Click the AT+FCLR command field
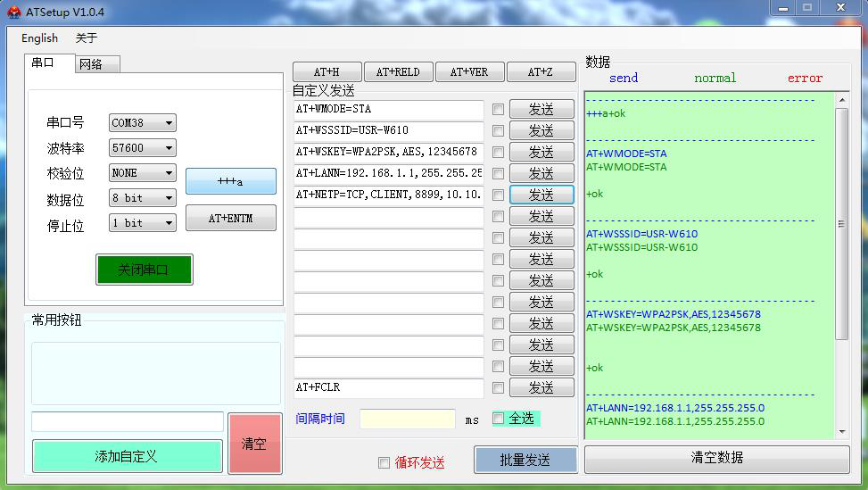 389,387
